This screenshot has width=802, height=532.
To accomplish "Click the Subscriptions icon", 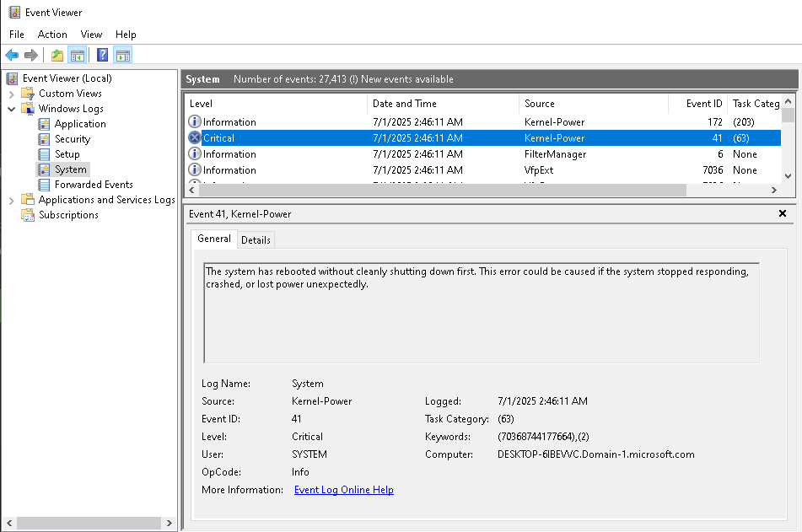I will click(x=28, y=215).
